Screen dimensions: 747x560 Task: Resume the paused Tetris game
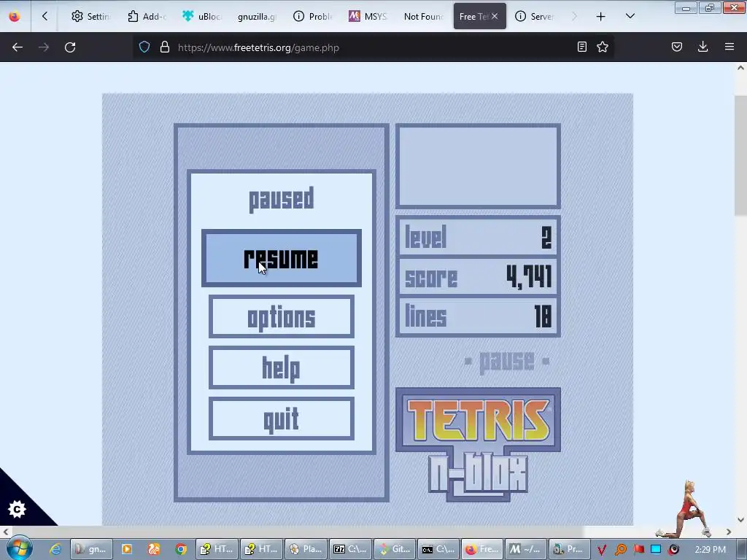pyautogui.click(x=281, y=258)
